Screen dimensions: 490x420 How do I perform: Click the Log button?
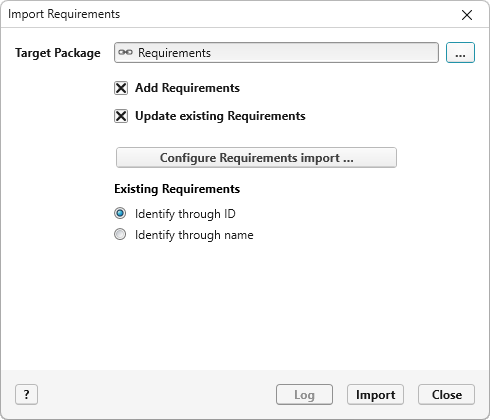pos(304,395)
